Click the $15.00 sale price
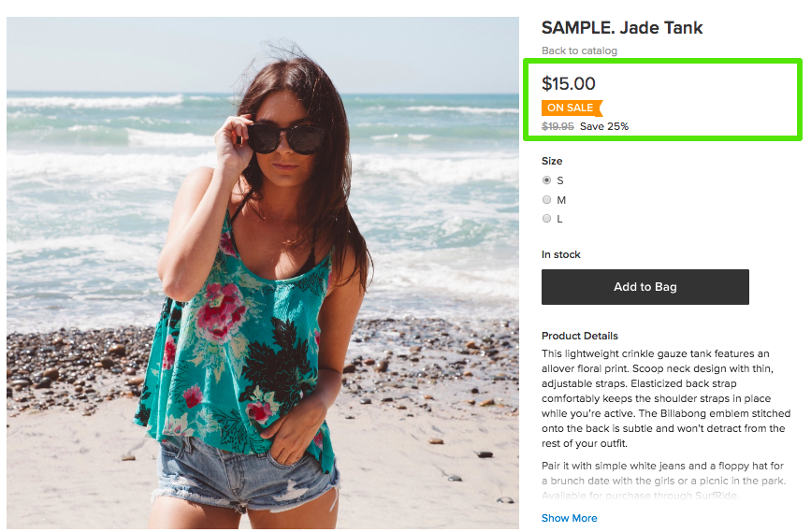Viewport: 811px width, 532px height. 569,84
